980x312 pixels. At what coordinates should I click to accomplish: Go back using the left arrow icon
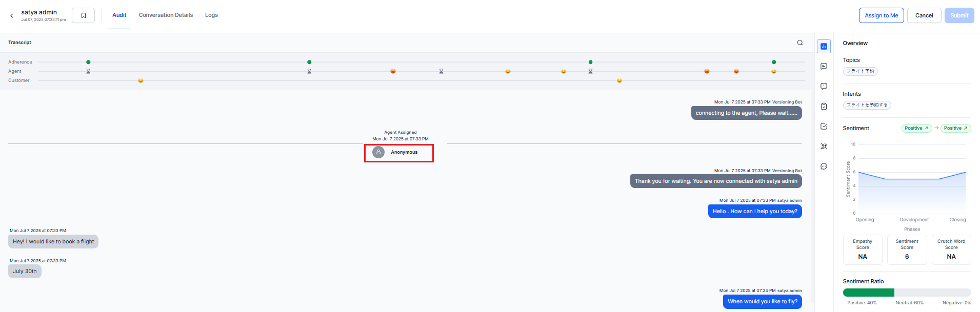click(x=12, y=16)
